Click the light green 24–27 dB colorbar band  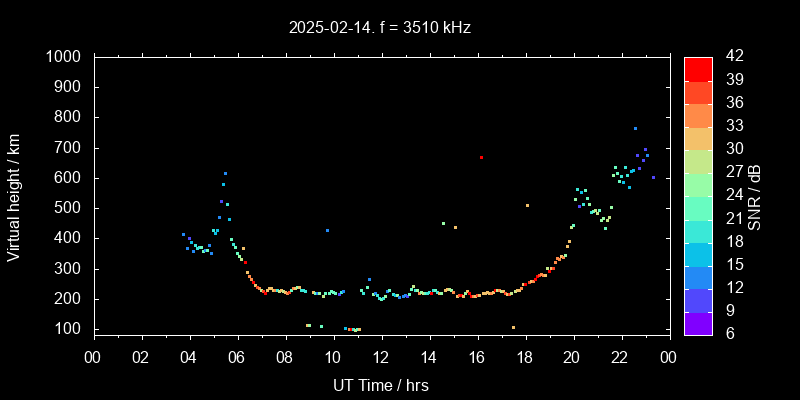tap(698, 183)
